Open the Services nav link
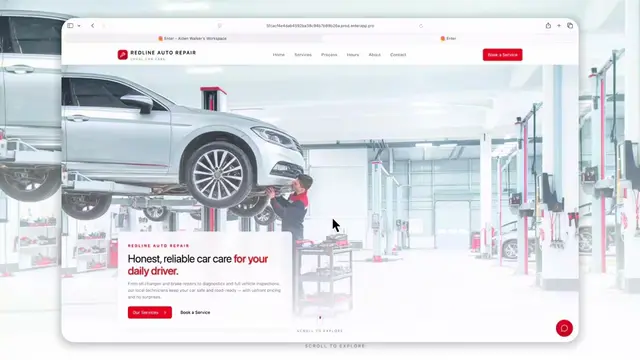Screen dimensions: 640x360 [x=303, y=55]
